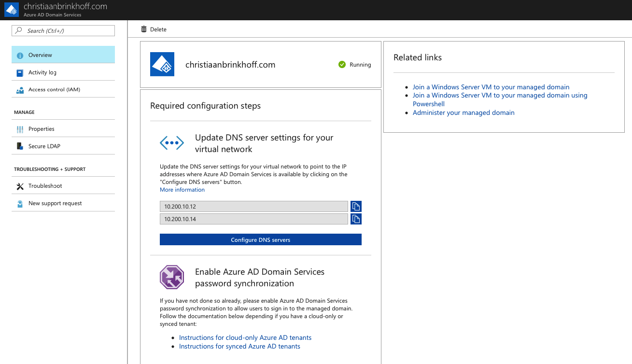Click the Delete toolbar button
Image resolution: width=632 pixels, height=364 pixels.
pyautogui.click(x=154, y=29)
